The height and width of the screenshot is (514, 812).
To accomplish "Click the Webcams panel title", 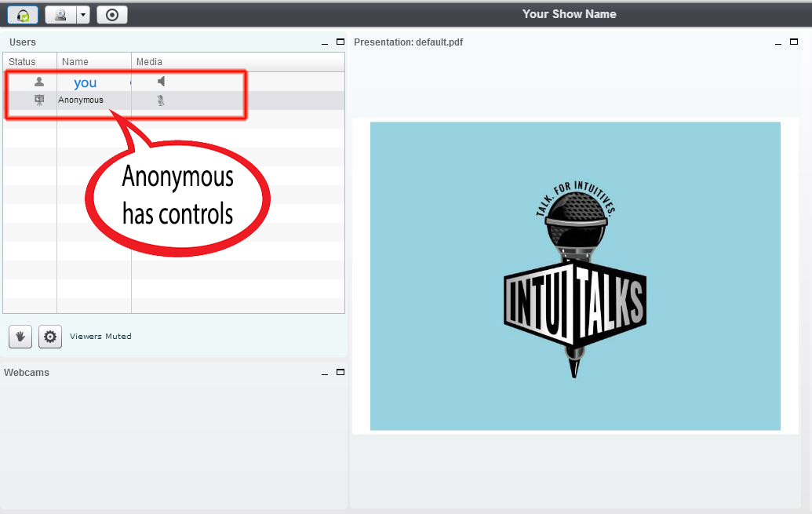I will coord(27,373).
